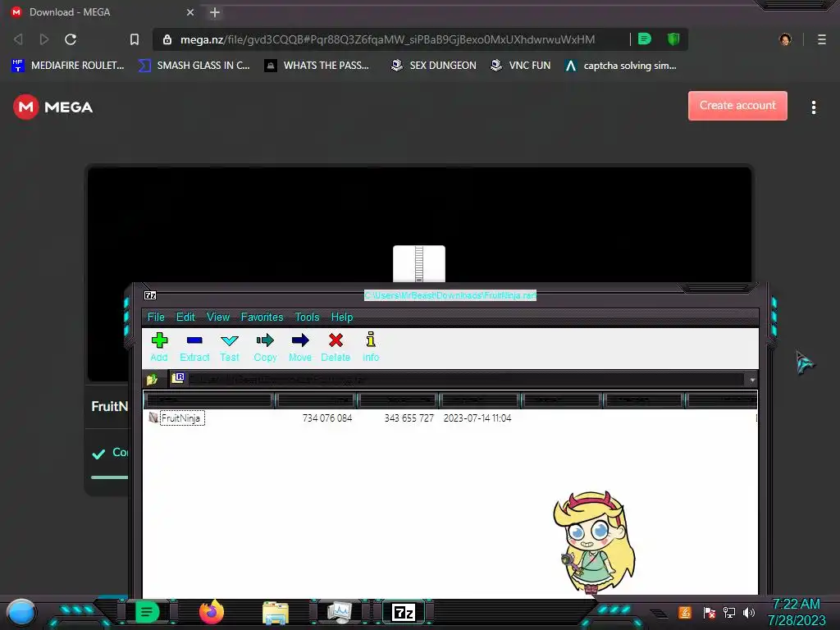Open the File menu in 7-Zip
Screen dimensions: 840x630
(x=156, y=317)
